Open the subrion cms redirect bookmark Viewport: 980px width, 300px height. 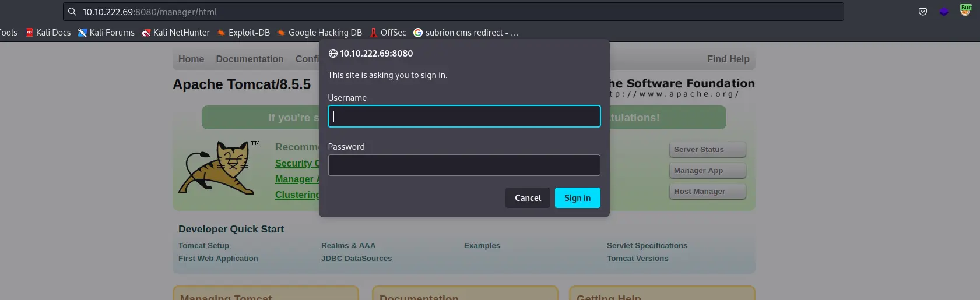466,33
